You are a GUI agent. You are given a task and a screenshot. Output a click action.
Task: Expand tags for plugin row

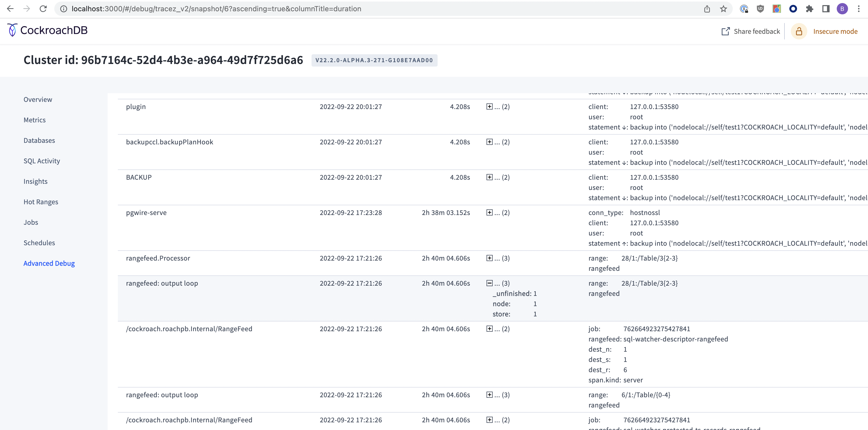tap(490, 107)
